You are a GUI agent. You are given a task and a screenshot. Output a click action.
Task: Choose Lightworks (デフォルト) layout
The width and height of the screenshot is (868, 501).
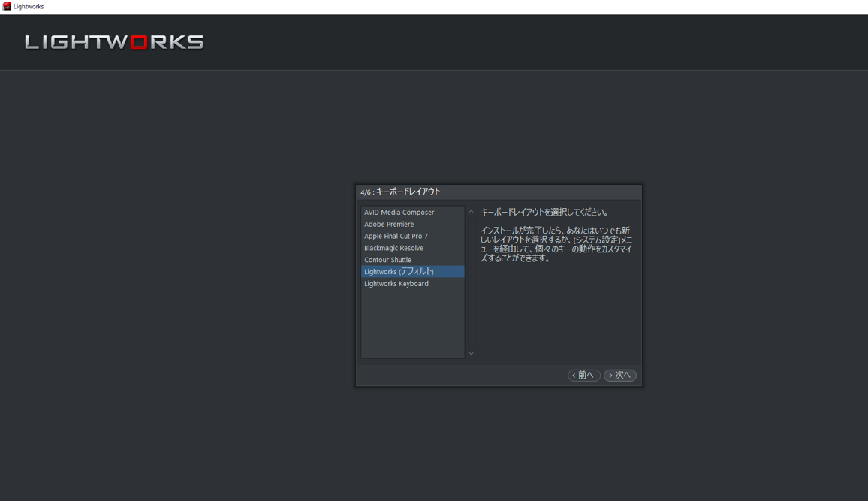tap(412, 272)
